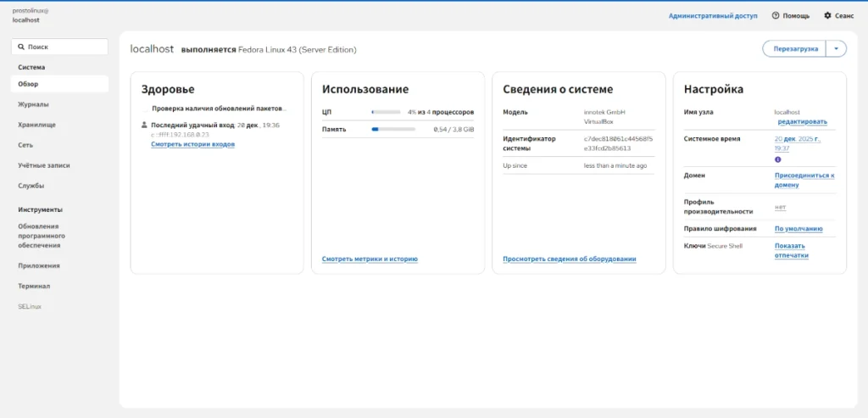Screen dimensions: 868x418
Task: Click the Сведения о системе heading
Action: coord(558,89)
